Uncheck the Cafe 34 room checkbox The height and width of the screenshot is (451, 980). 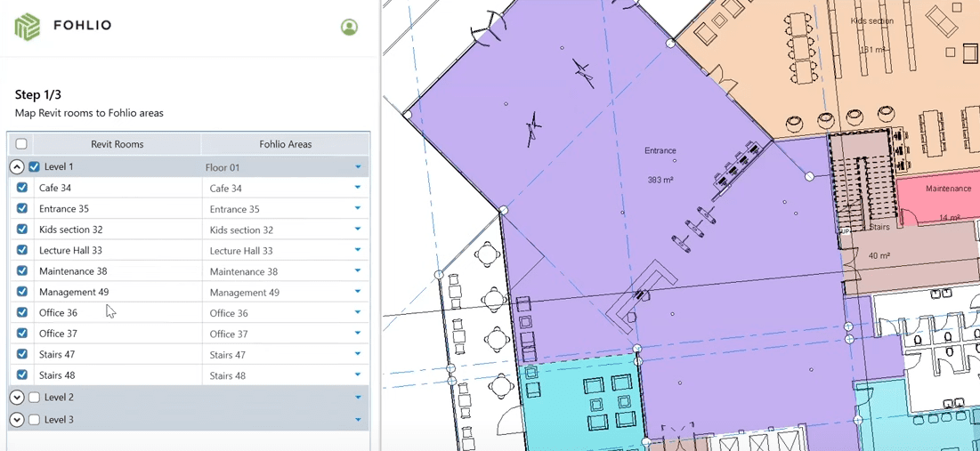point(22,188)
